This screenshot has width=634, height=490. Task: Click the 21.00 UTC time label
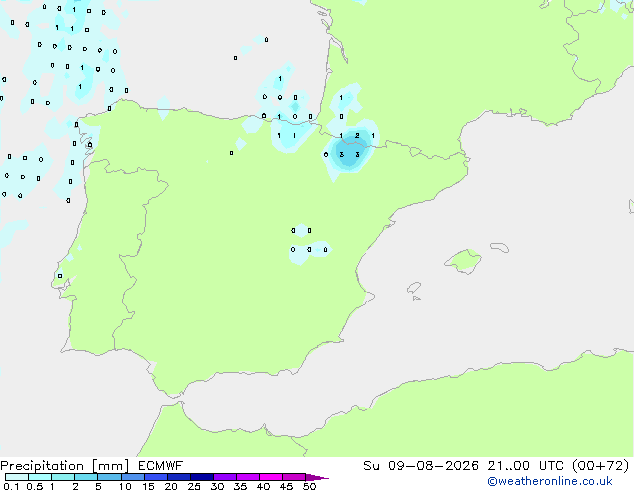click(526, 466)
